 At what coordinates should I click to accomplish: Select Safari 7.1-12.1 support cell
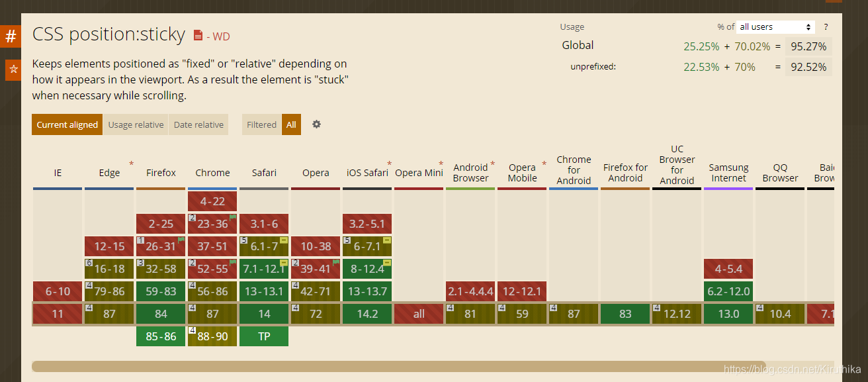[264, 269]
